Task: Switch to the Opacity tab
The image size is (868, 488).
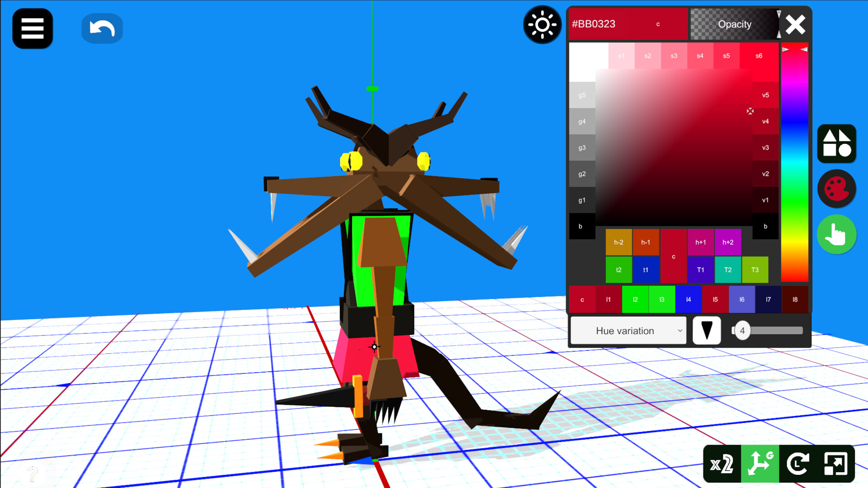Action: [735, 24]
